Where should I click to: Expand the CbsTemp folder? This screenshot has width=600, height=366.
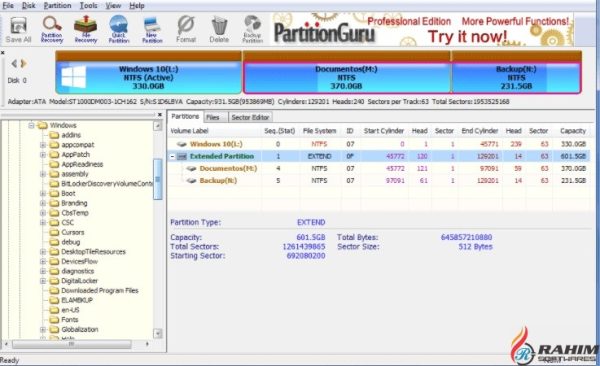point(43,213)
